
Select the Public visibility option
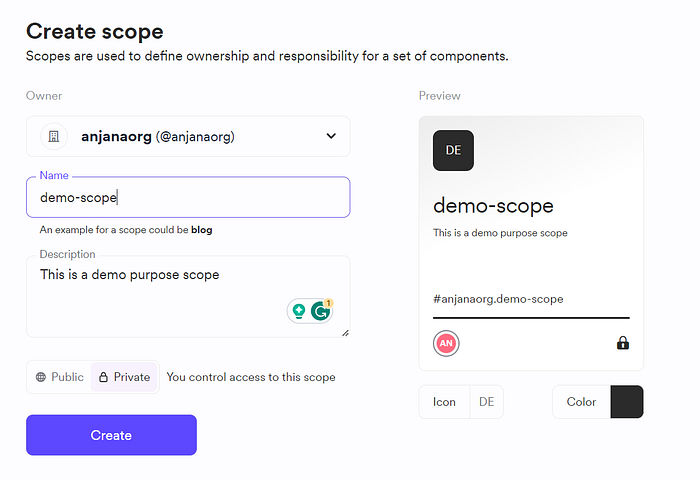60,377
